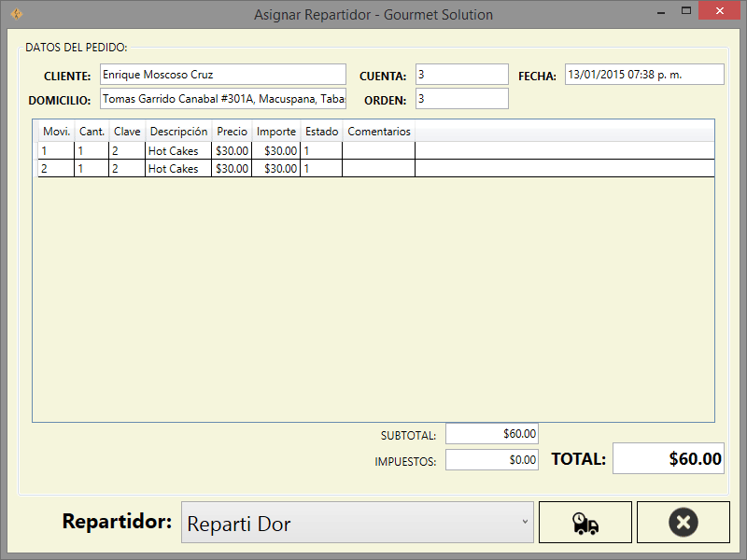Viewport: 747px width, 560px height.
Task: Click the Subtotal amount field
Action: click(x=492, y=434)
